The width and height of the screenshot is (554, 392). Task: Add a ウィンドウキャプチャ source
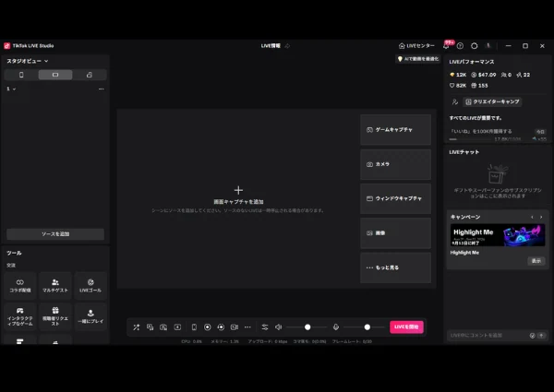pos(395,198)
